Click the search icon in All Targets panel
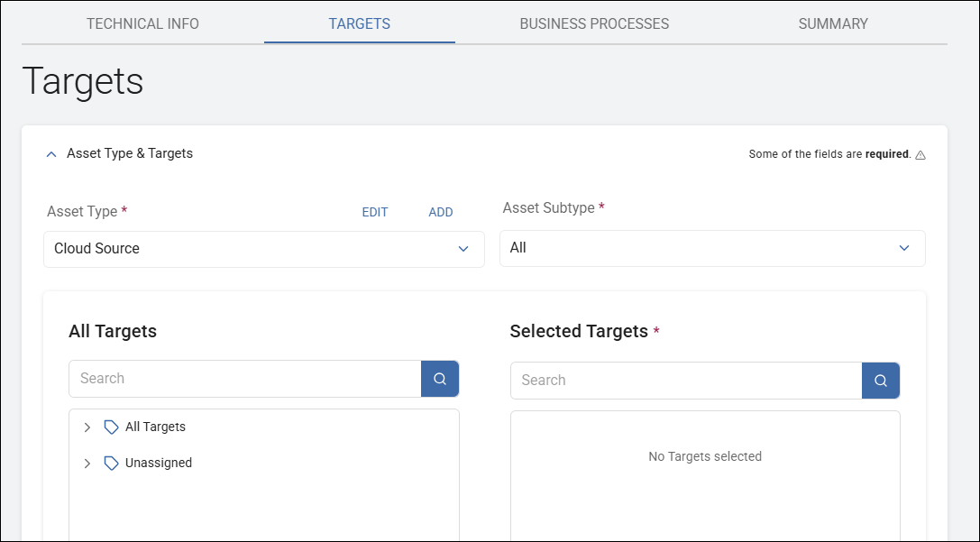980x542 pixels. point(439,378)
